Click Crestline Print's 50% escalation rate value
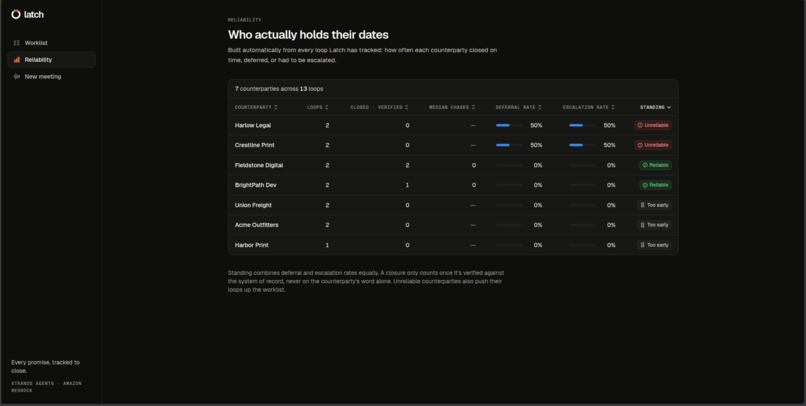 click(609, 145)
